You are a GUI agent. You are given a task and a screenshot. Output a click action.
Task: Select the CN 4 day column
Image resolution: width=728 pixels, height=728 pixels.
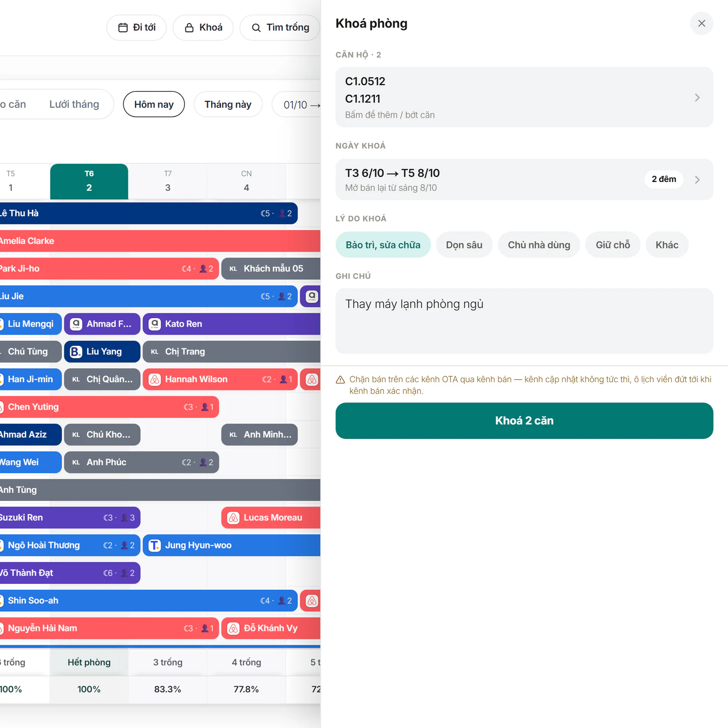(246, 181)
